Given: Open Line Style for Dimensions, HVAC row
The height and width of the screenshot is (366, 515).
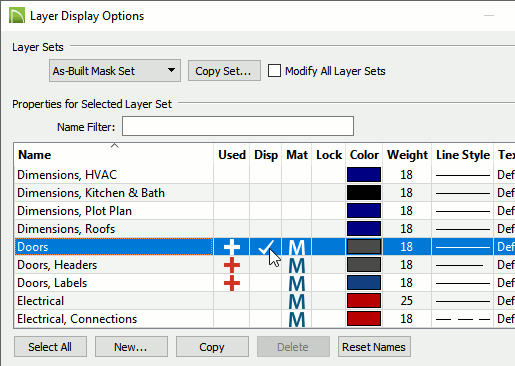Looking at the screenshot, I should 463,175.
